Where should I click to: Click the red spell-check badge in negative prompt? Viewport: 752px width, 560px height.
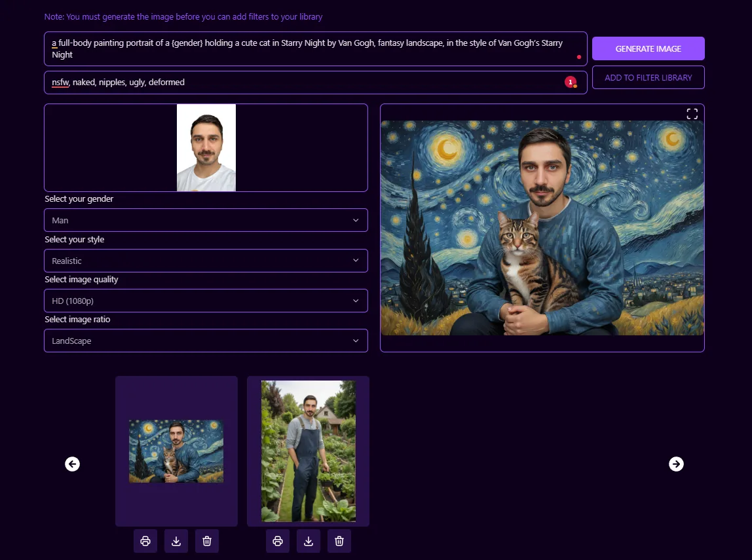click(571, 83)
